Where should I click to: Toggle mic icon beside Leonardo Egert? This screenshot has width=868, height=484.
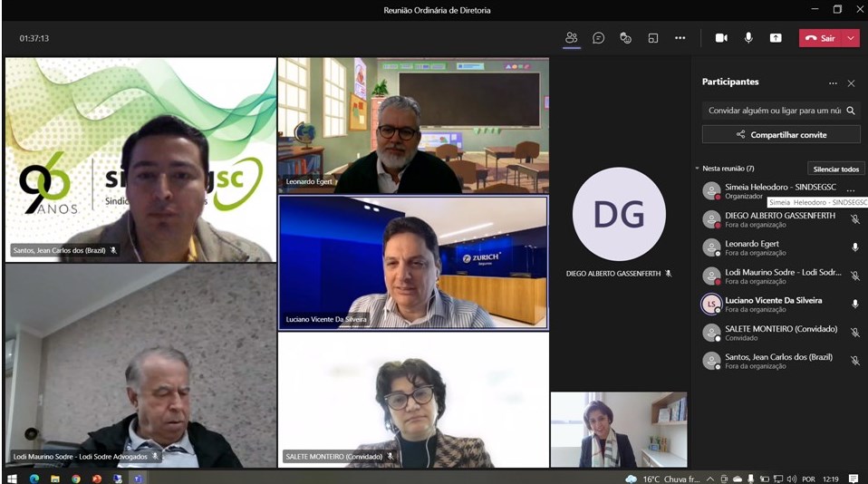point(854,247)
